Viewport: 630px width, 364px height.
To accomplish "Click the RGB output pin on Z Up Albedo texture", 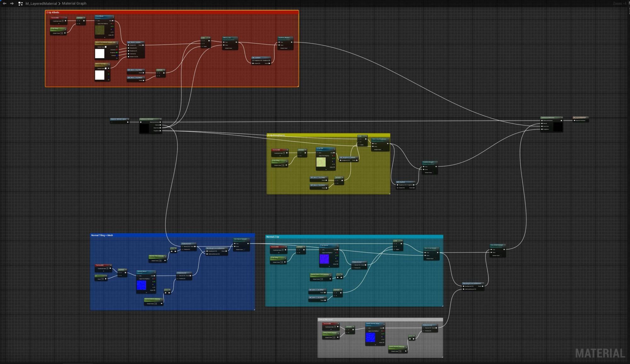I will [x=113, y=21].
